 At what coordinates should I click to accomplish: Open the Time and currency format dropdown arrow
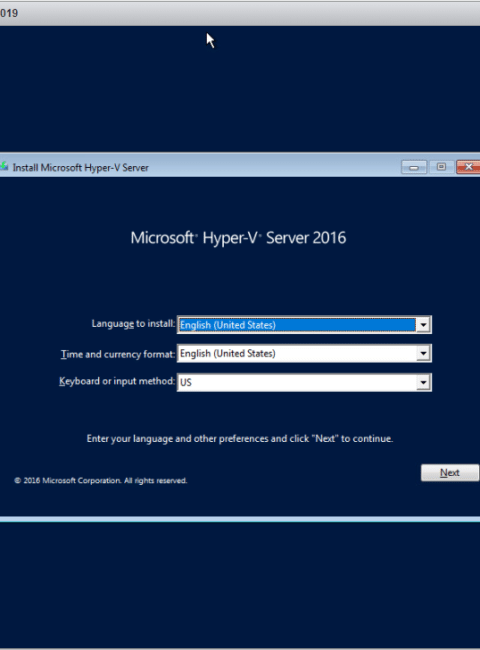pos(423,353)
